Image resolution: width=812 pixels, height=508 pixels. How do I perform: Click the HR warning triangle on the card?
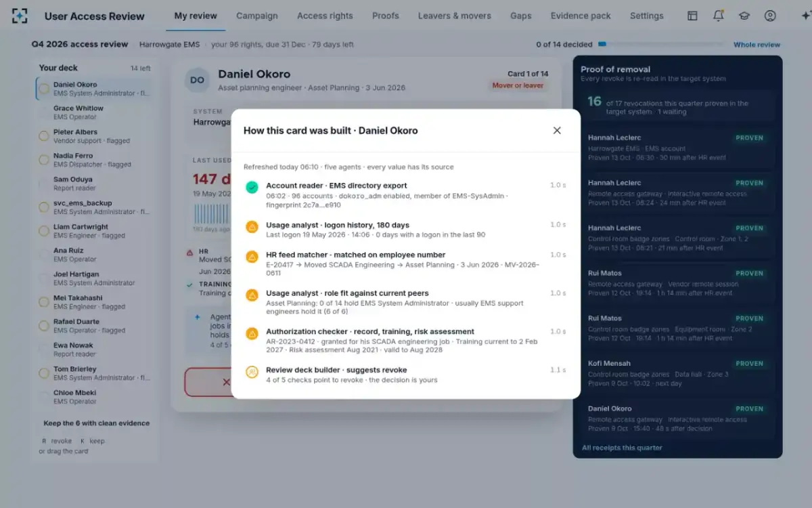coord(189,253)
